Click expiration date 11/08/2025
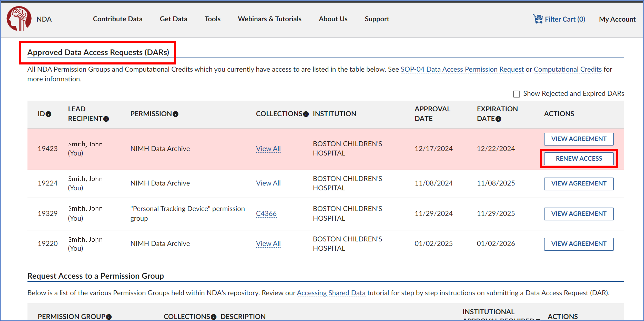 496,183
